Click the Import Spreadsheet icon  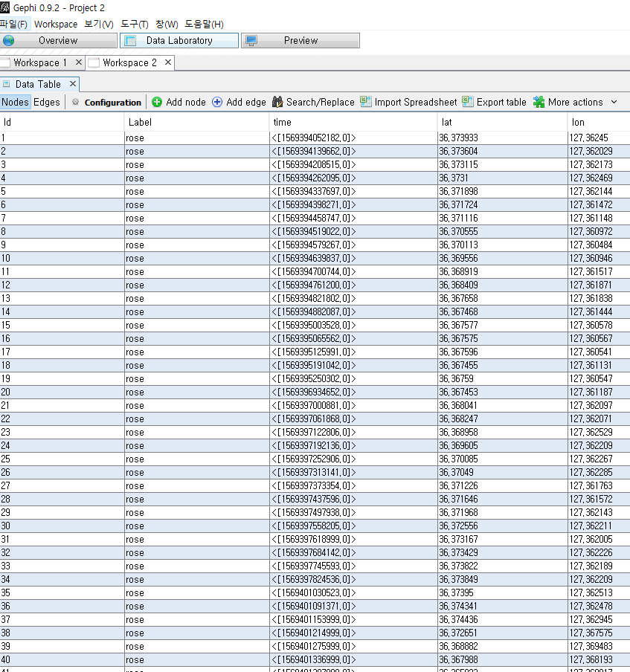366,102
